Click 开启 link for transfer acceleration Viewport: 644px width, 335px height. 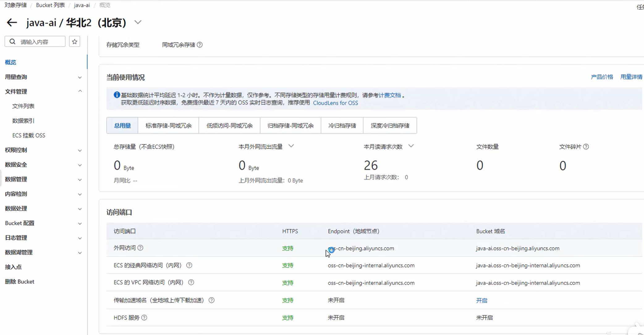click(481, 300)
